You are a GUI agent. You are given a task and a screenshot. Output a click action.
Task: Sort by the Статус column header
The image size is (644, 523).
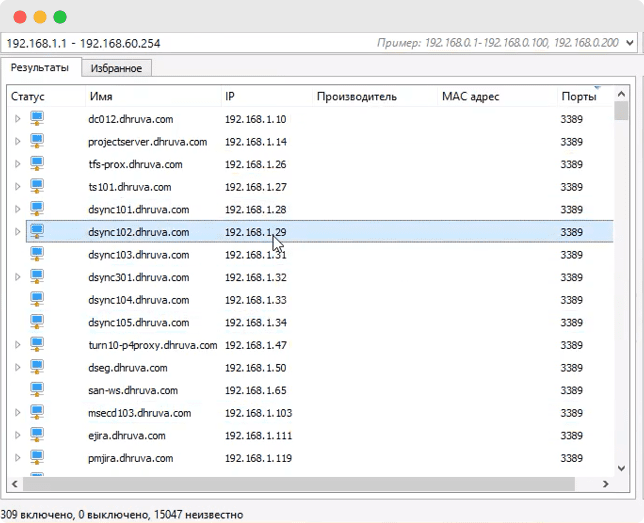(x=46, y=97)
